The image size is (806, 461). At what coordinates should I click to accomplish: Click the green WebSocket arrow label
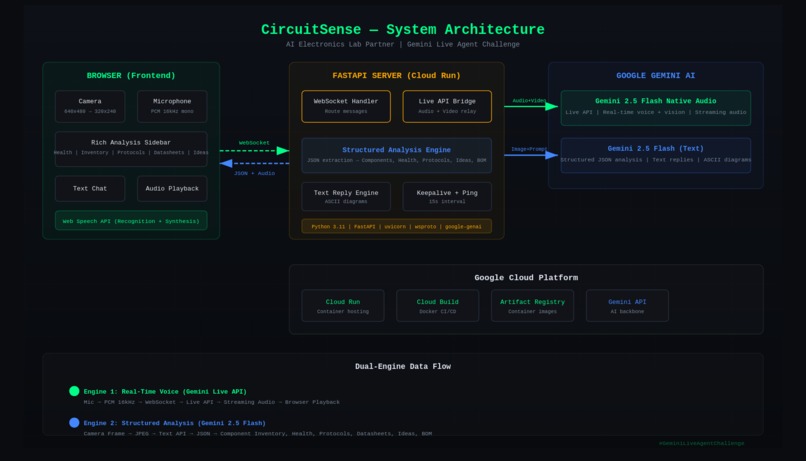coord(254,142)
